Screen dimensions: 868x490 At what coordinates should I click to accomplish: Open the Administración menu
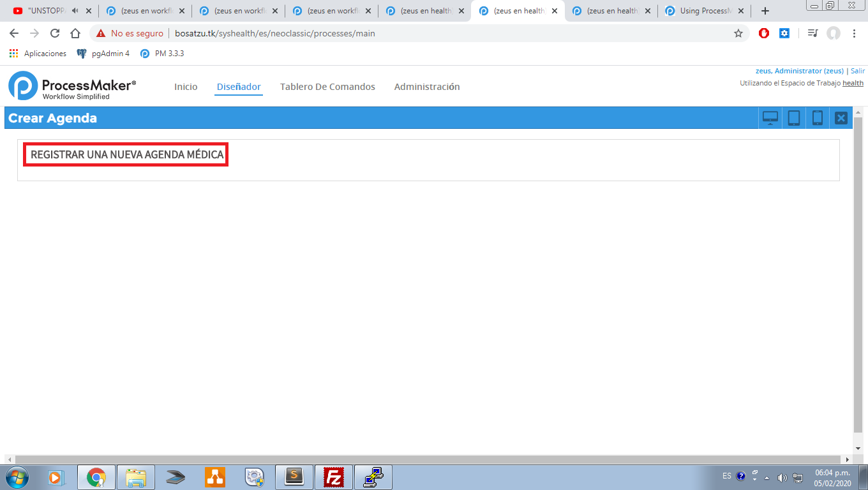427,87
